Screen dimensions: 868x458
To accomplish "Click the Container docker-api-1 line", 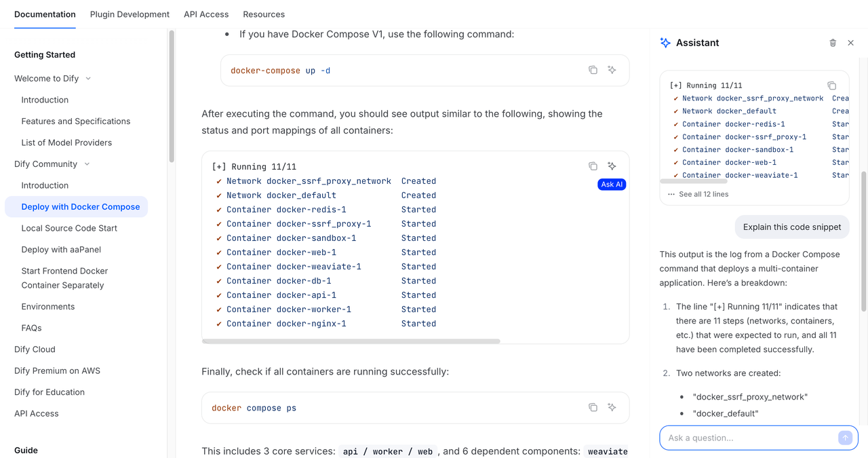I will point(325,295).
